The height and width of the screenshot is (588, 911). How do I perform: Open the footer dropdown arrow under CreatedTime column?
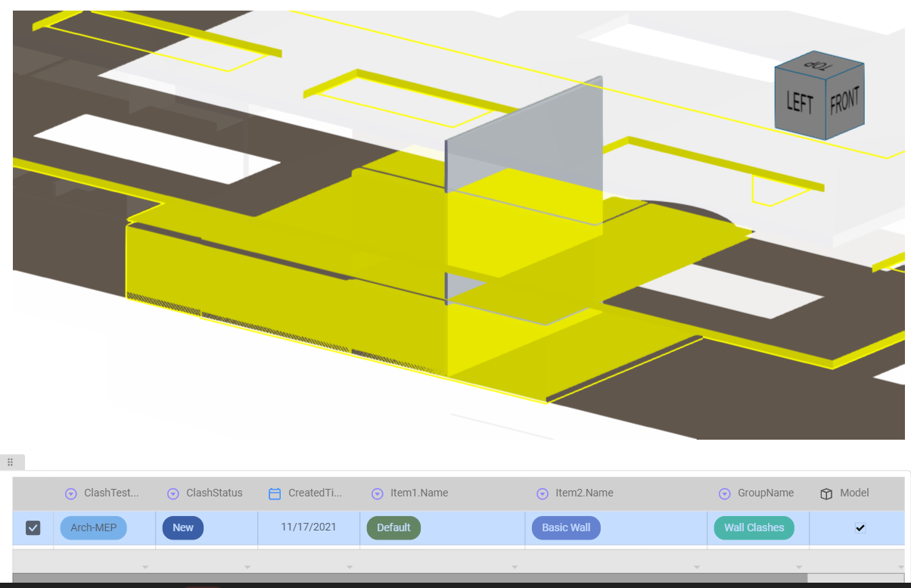[350, 567]
